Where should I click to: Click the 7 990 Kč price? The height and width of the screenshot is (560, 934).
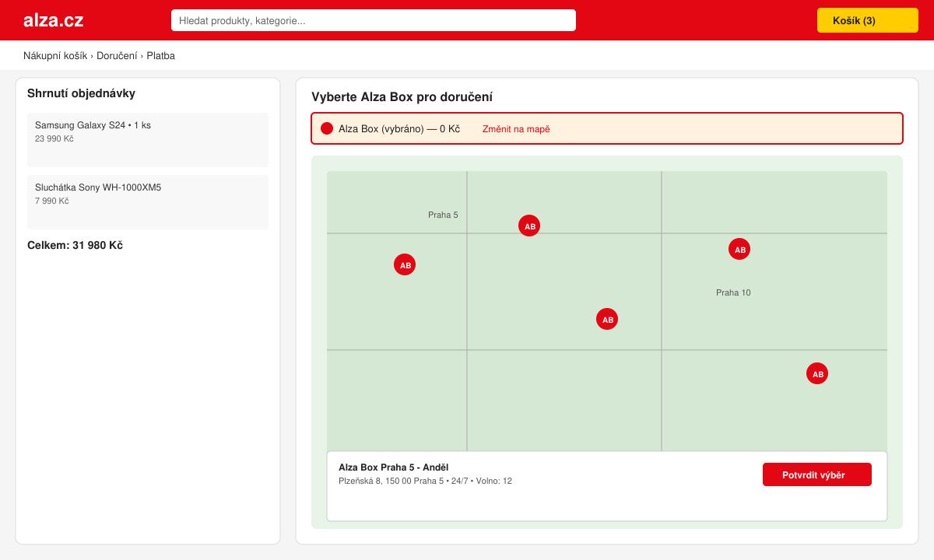pyautogui.click(x=52, y=201)
